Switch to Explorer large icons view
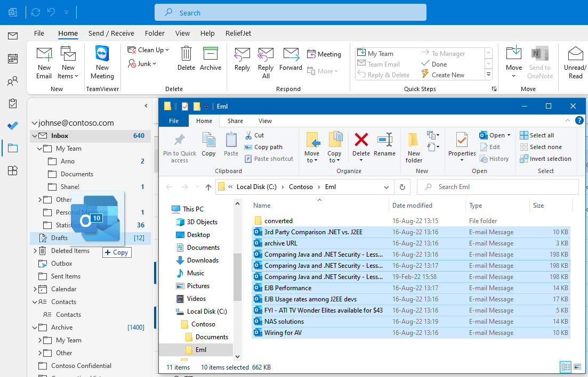588x377 pixels. (577, 367)
